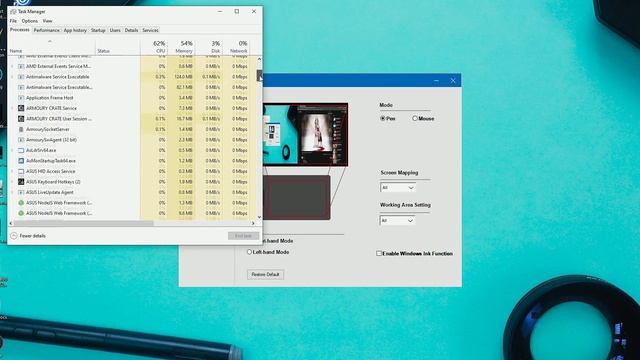The width and height of the screenshot is (640, 360).
Task: Click the process list scroll up arrow
Action: pos(259,60)
